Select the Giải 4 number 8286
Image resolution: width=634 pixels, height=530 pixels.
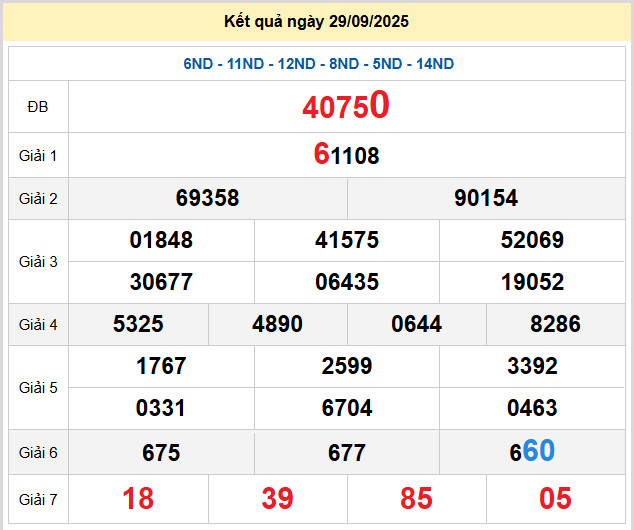556,324
